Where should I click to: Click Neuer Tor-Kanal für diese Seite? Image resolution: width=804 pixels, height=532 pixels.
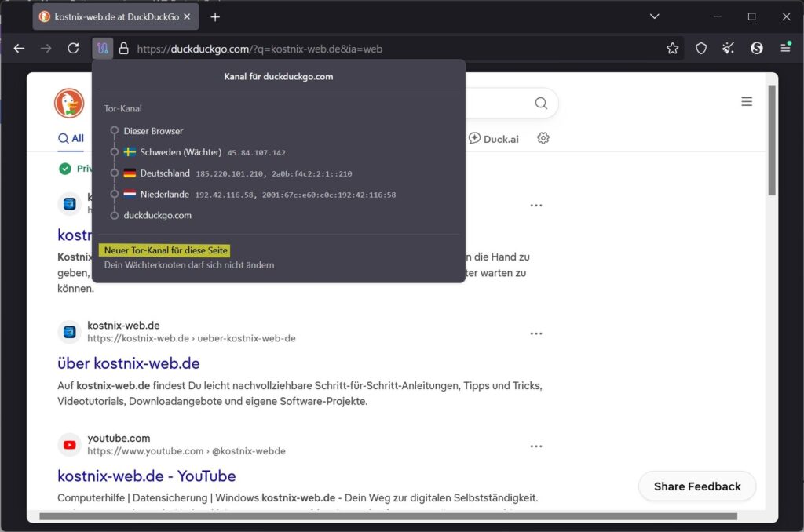[165, 250]
